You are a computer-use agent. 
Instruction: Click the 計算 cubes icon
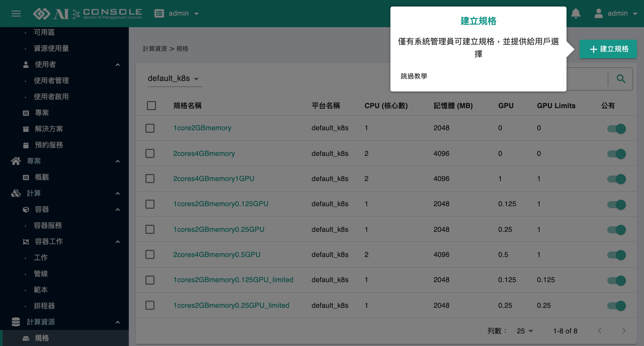[16, 193]
